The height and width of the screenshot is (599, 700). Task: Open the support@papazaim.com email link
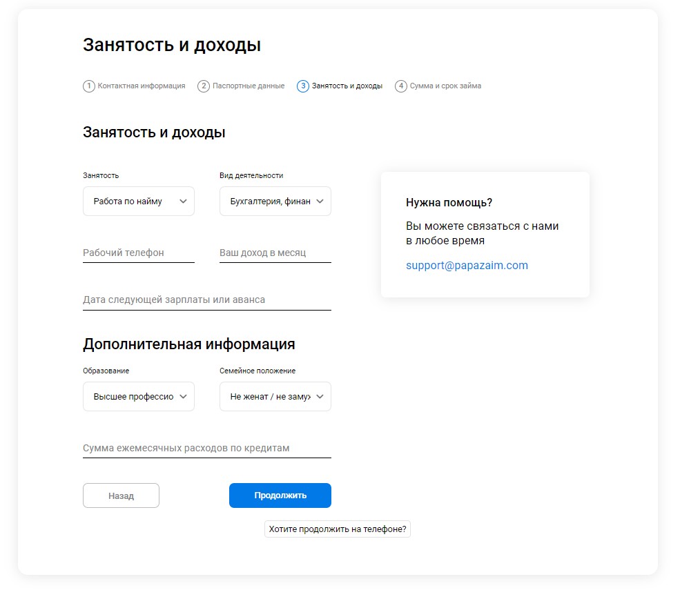(x=467, y=266)
